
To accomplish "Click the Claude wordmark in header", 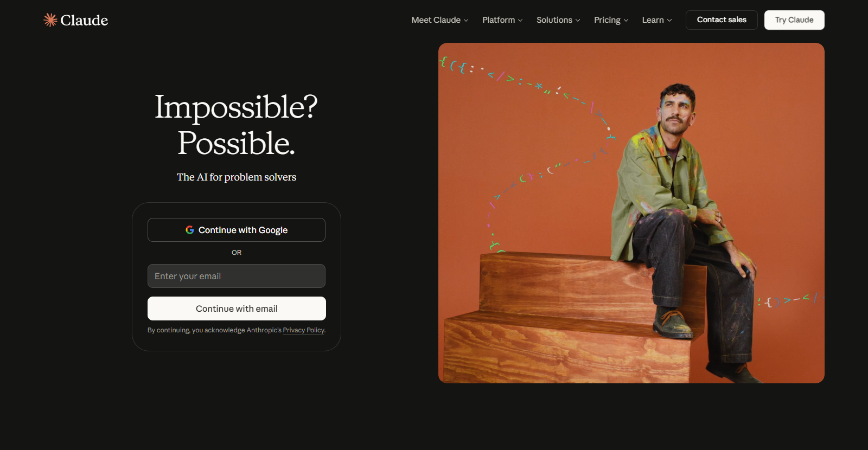I will [x=84, y=20].
